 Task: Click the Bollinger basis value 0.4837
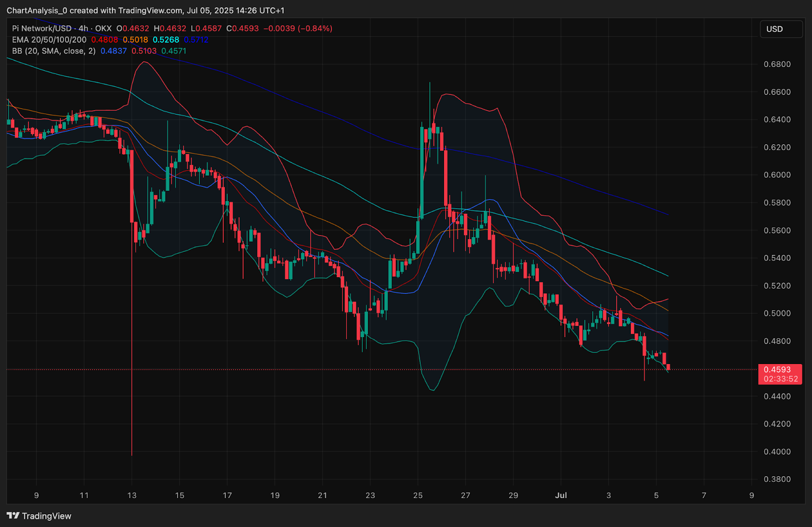114,51
